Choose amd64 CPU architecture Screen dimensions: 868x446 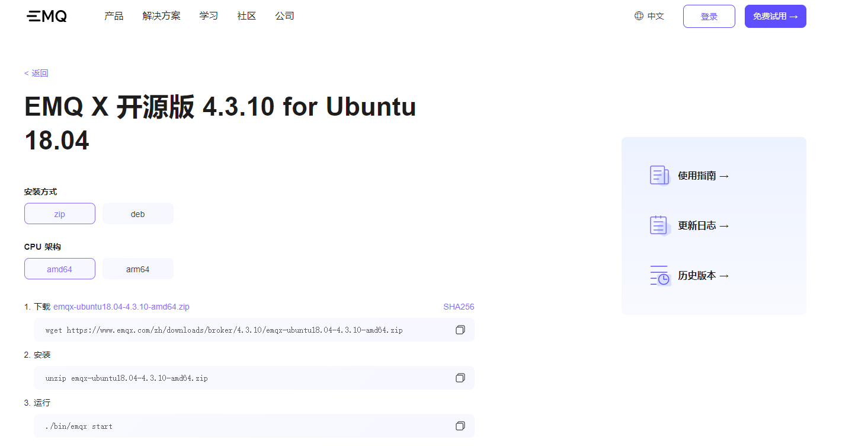click(60, 269)
